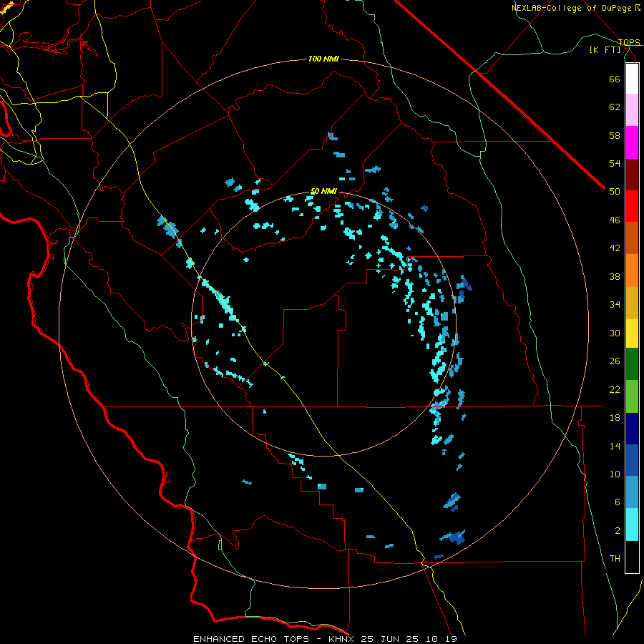Select the dark red legend swatch
The width and height of the screenshot is (644, 644).
(x=632, y=175)
